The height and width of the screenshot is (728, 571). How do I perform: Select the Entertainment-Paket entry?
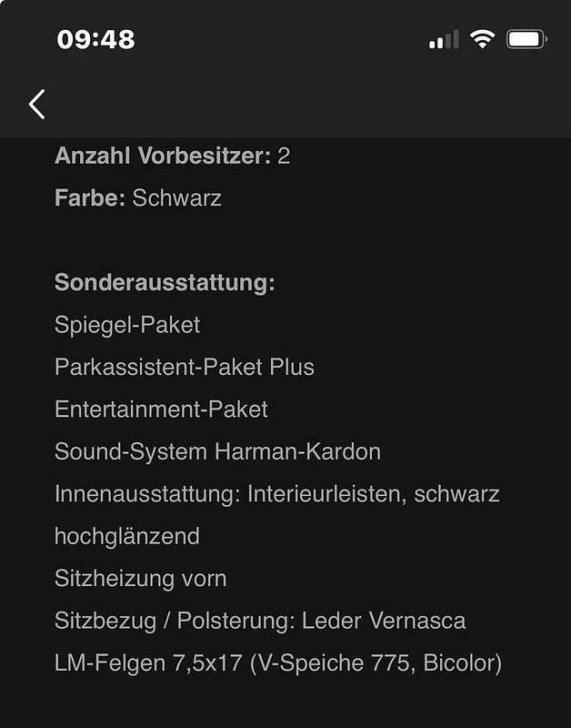pos(161,409)
